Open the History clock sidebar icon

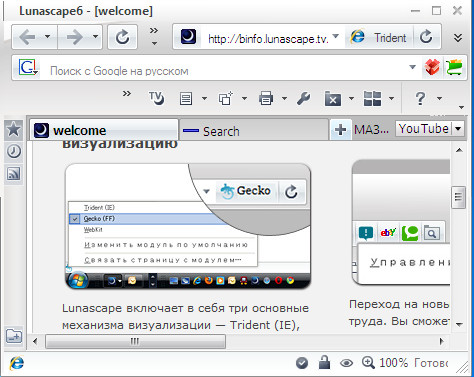tap(14, 151)
